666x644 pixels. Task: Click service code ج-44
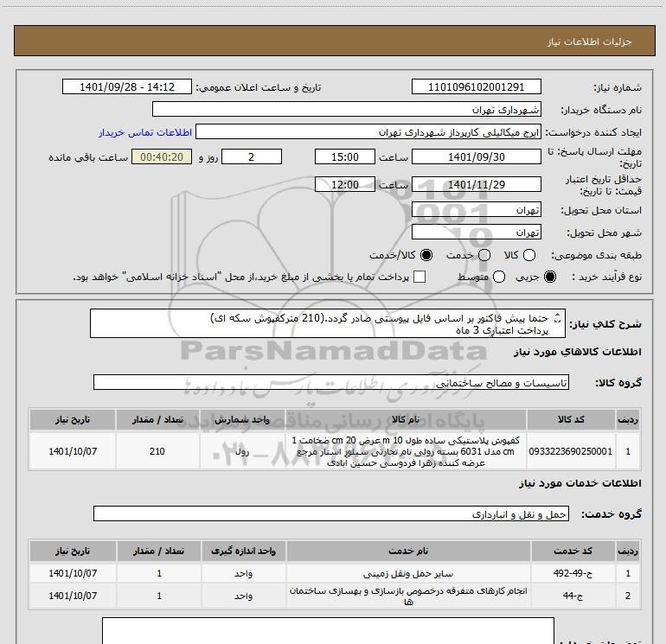click(x=573, y=596)
